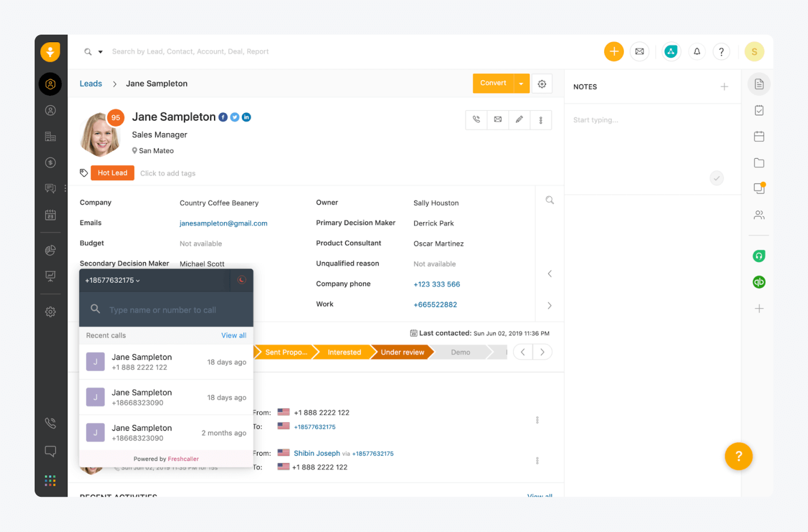Screen dimensions: 808x532
Task: Expand the Convert button dropdown arrow
Action: [520, 83]
